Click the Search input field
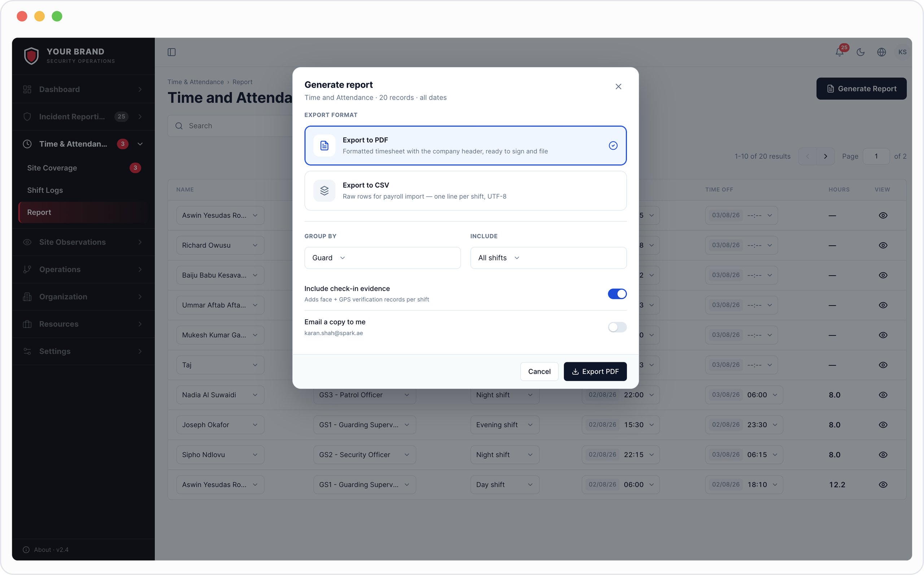Viewport: 924px width, 575px height. pyautogui.click(x=230, y=126)
